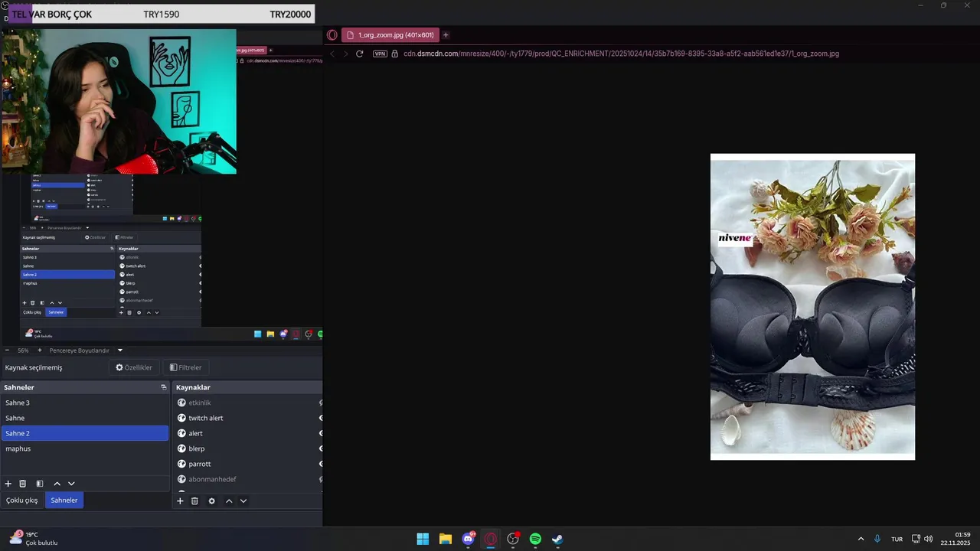Viewport: 980px width, 551px height.
Task: Pop out the Sahneler dock panel
Action: coord(163,387)
